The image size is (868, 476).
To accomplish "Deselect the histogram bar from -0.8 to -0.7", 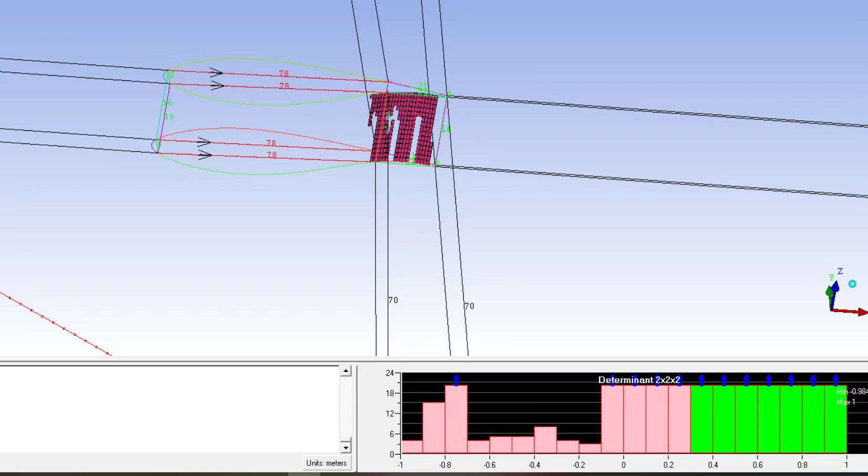I will [x=456, y=419].
